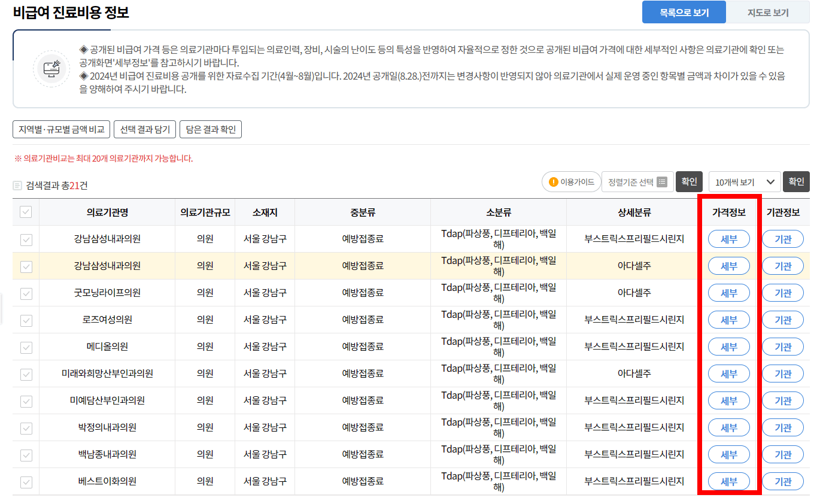
Task: Click the 베스트이화의원 name cell
Action: click(x=107, y=481)
